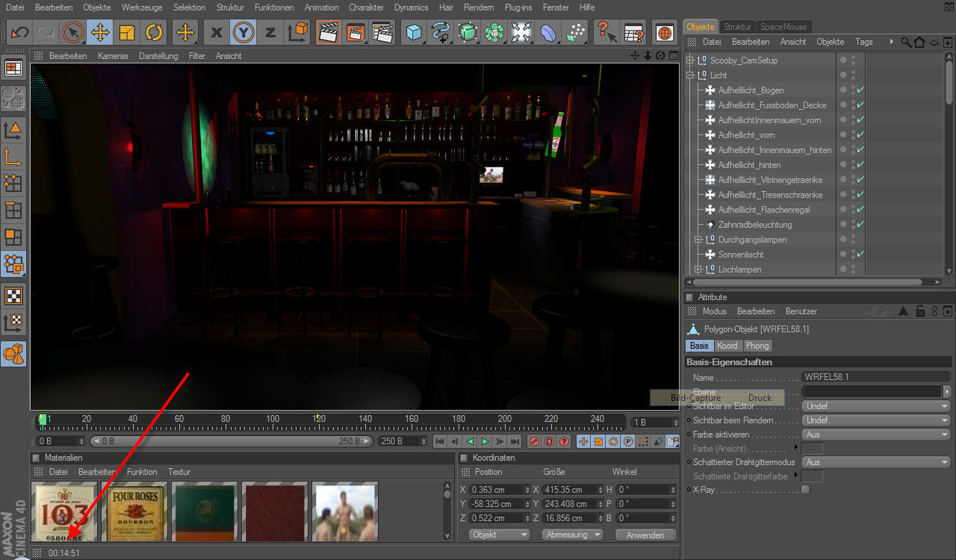Open the Objekt dropdown in Koordinaten
The width and height of the screenshot is (956, 560).
point(500,535)
